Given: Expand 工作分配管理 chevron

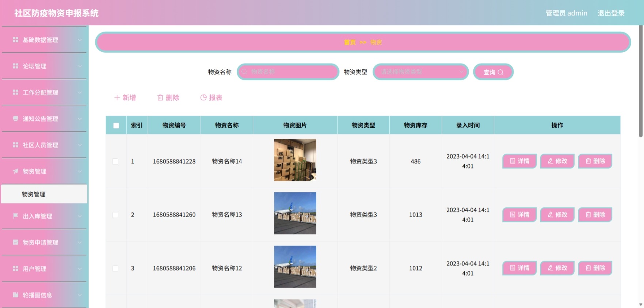Looking at the screenshot, I should point(80,92).
